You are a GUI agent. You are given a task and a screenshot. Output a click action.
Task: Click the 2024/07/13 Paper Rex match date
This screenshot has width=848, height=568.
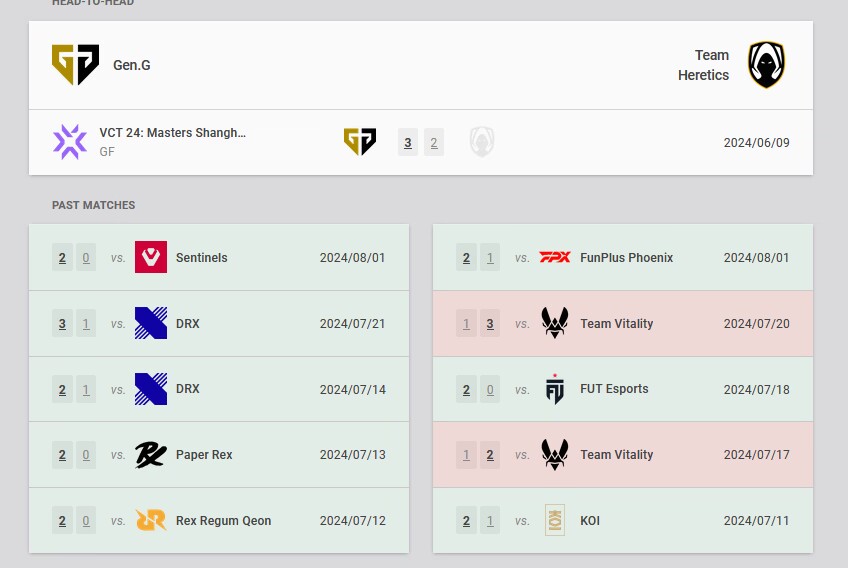[352, 454]
